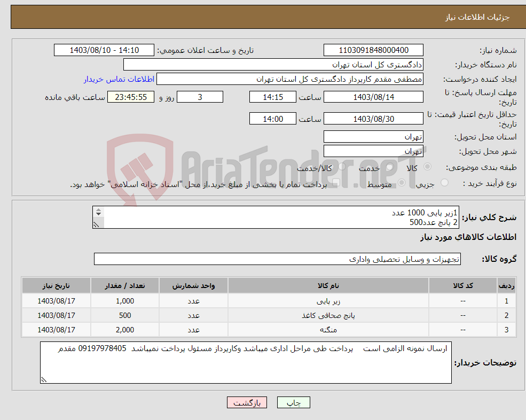The width and height of the screenshot is (526, 420).
Task: Click the پانچ صحافی کاغذ item name cell
Action: click(328, 315)
